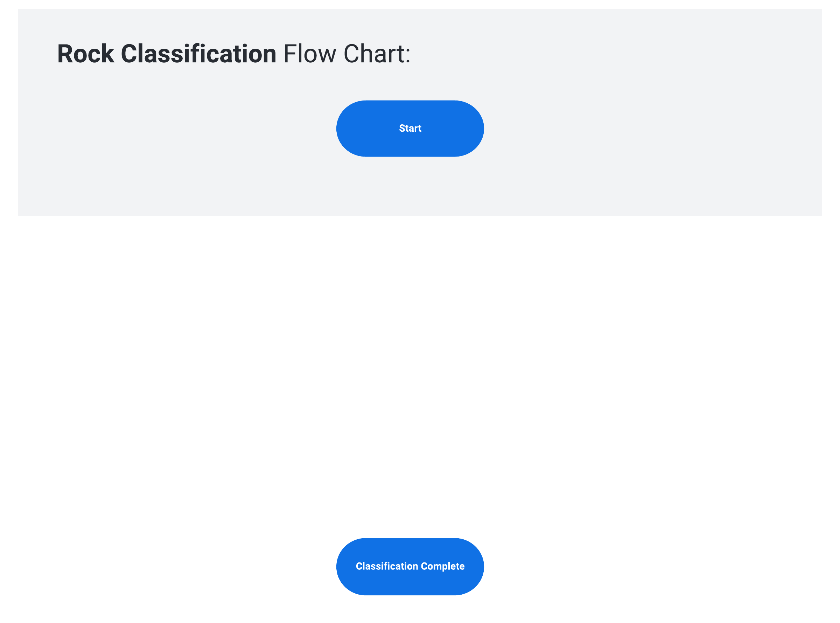Viewport: 840px width, 623px height.
Task: Click the blue Start button
Action: (409, 128)
